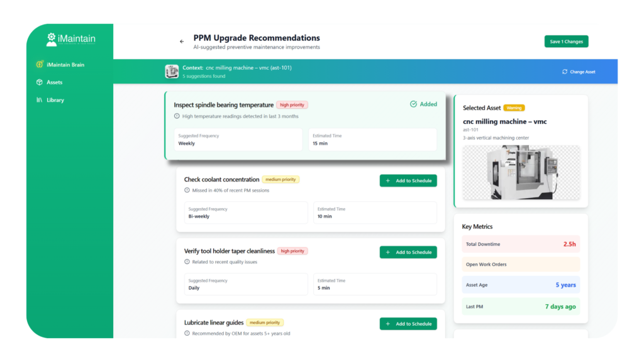Toggle the Added checkmark on spindle bearing
The image size is (644, 362).
coord(423,104)
